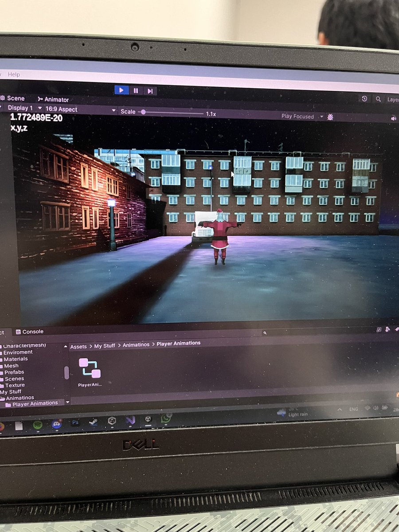Open the Console tab

click(x=29, y=332)
